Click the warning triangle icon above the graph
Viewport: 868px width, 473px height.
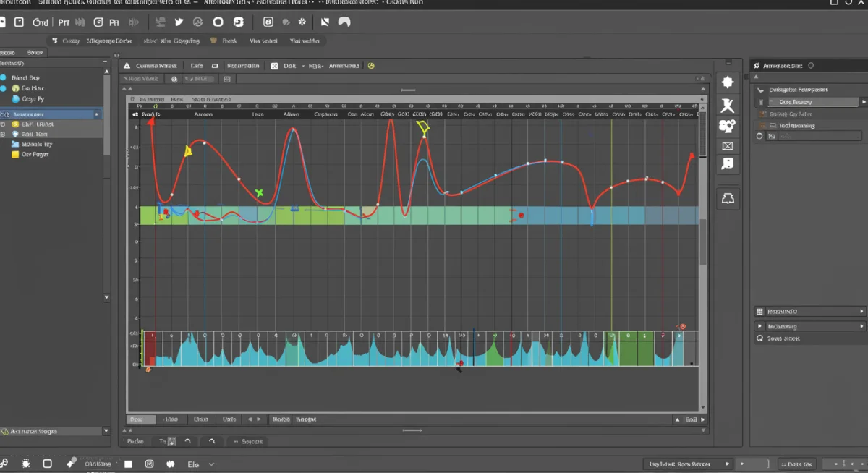click(128, 66)
